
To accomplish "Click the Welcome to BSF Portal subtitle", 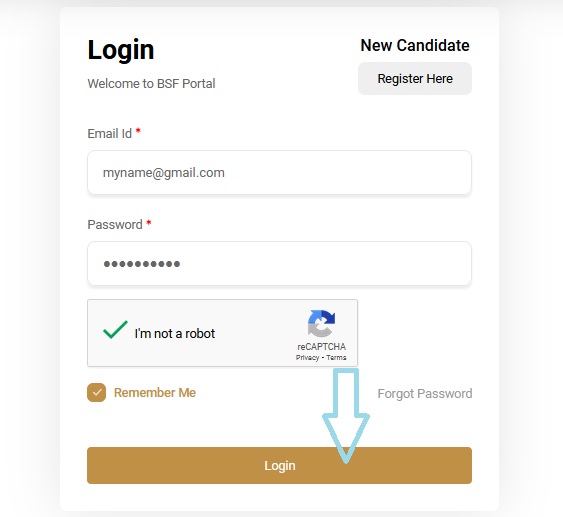I will [x=152, y=84].
